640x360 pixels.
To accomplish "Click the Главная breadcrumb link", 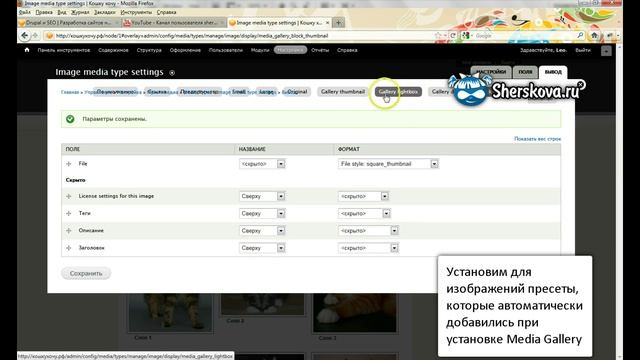I will pos(70,92).
